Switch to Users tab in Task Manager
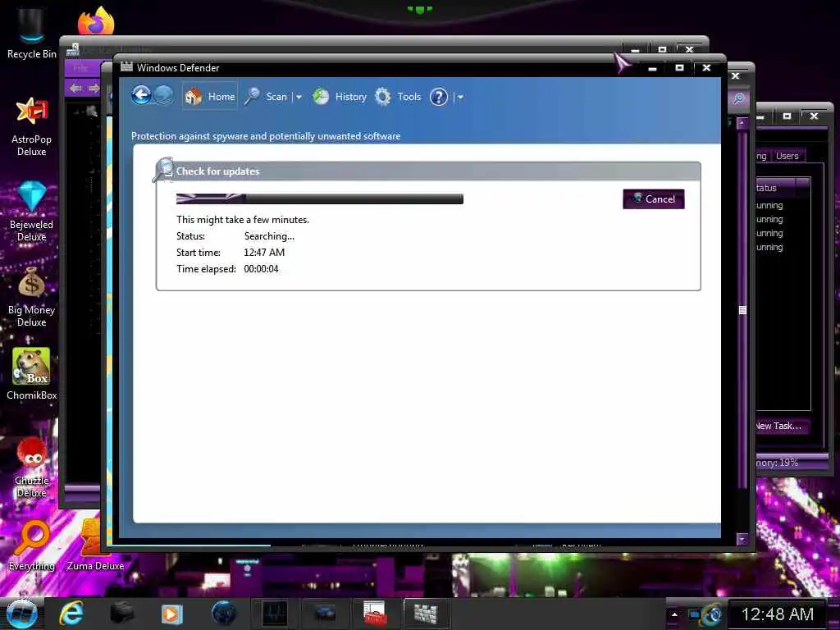 click(x=787, y=156)
